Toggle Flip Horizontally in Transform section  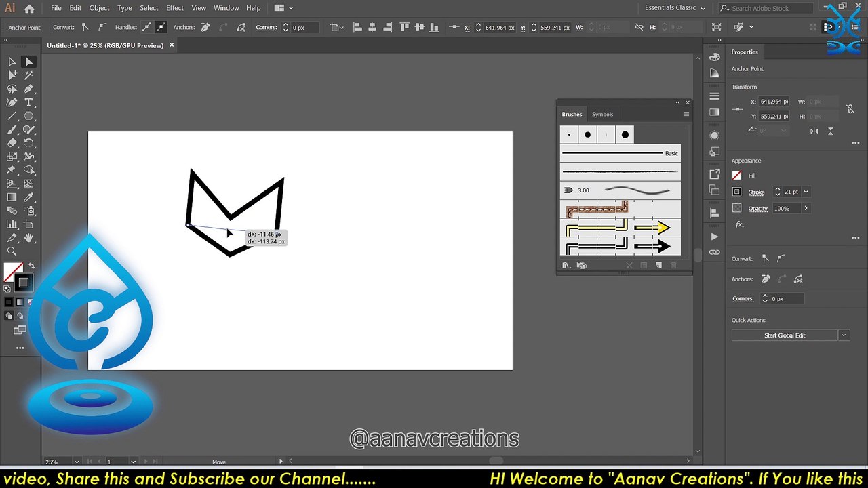pos(814,131)
